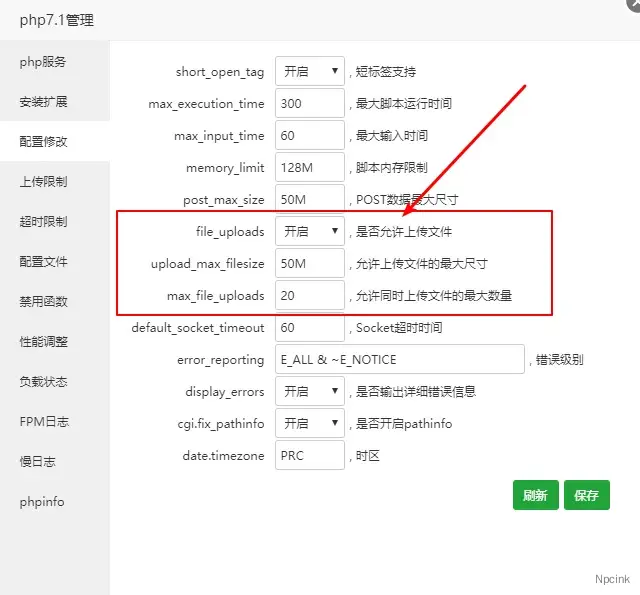Open the php服务 sidebar tab

point(43,62)
